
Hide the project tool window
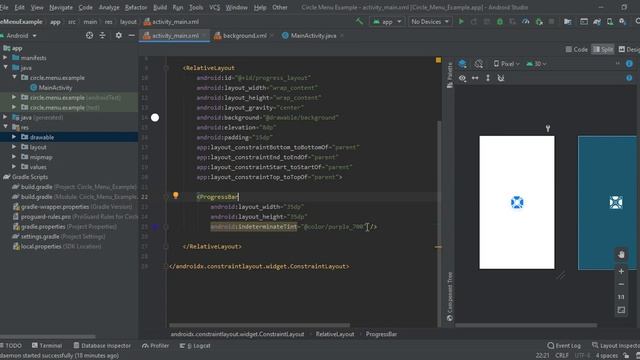coord(131,36)
